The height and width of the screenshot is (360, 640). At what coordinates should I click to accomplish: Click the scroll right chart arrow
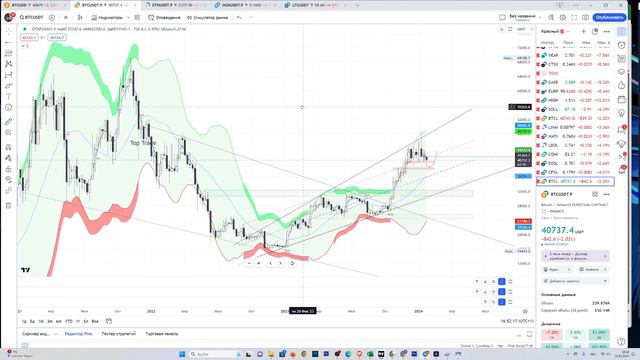(280, 263)
